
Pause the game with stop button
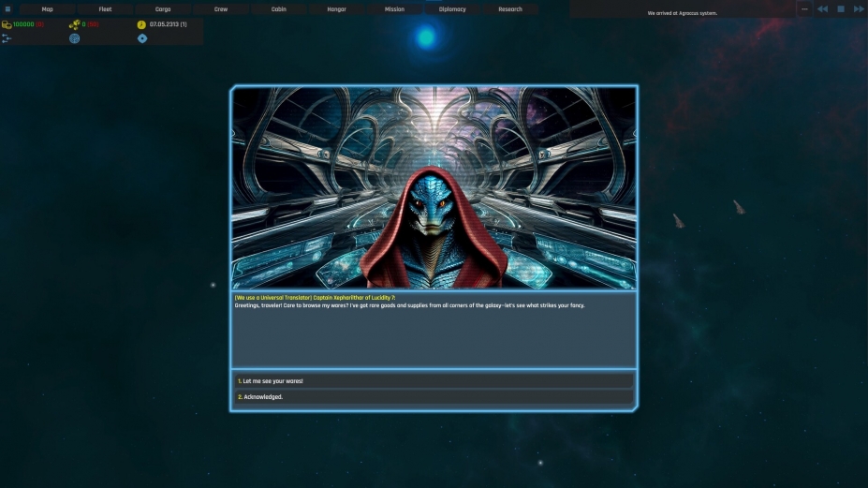pyautogui.click(x=840, y=9)
